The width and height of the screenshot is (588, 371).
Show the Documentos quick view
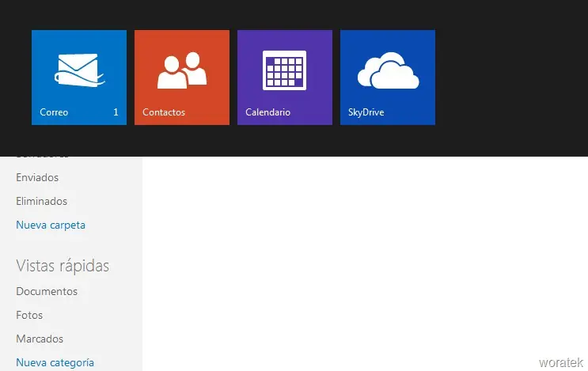(47, 292)
